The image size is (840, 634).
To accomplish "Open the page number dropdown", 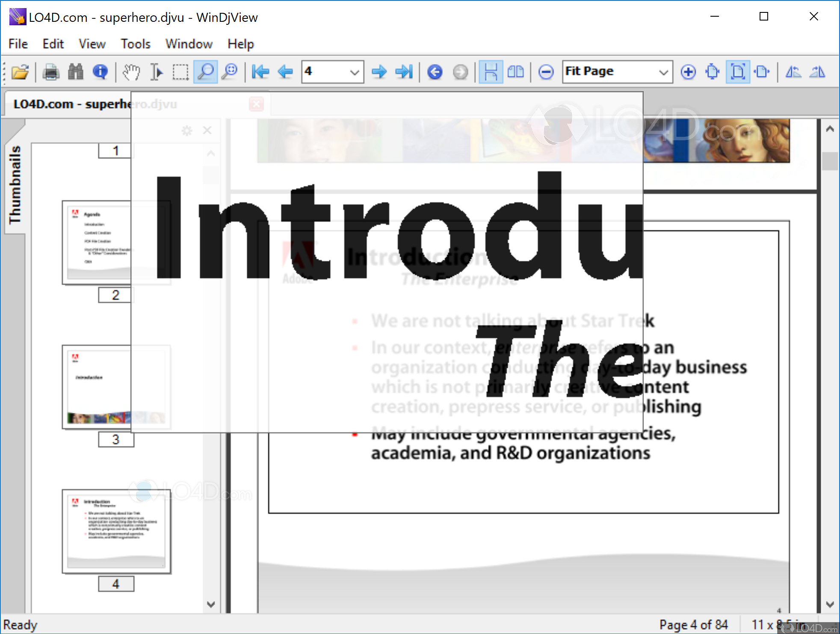I will pos(354,72).
